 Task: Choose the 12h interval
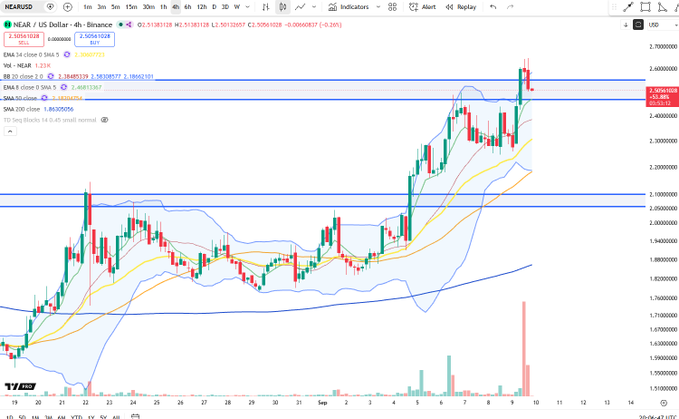201,7
